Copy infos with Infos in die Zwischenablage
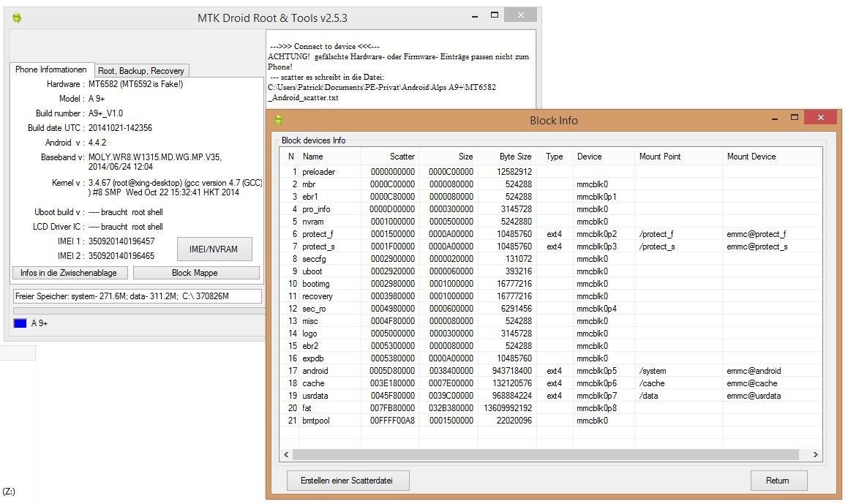The width and height of the screenshot is (848, 504). point(69,273)
